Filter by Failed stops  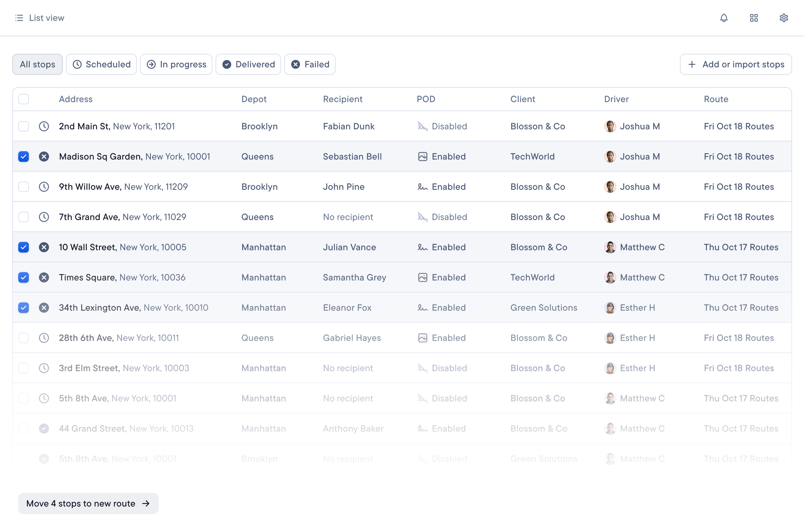tap(310, 64)
